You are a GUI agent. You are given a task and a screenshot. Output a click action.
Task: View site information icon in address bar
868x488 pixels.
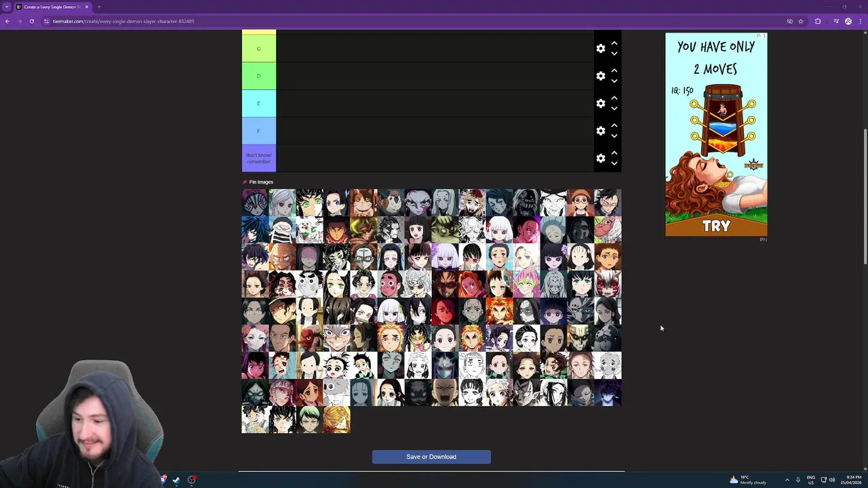click(x=46, y=21)
